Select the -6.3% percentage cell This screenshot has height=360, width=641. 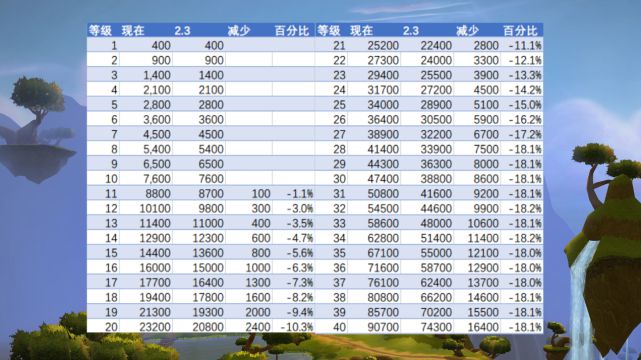coord(300,268)
